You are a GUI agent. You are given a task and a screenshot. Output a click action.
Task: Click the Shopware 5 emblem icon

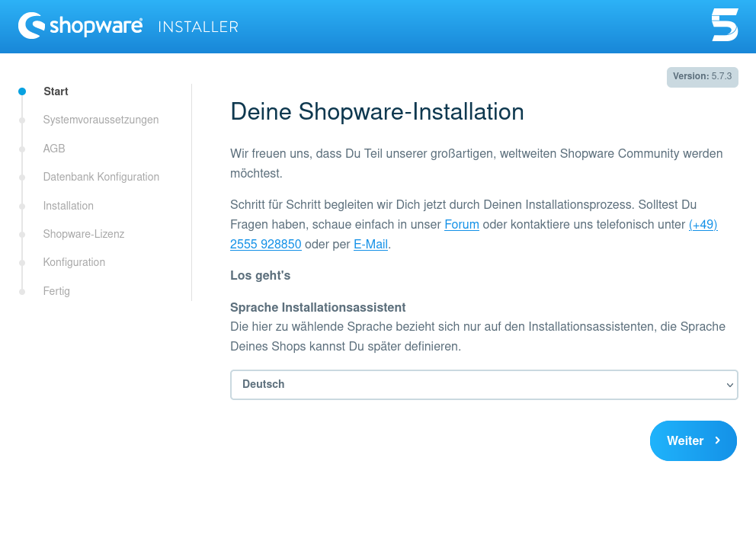[725, 24]
